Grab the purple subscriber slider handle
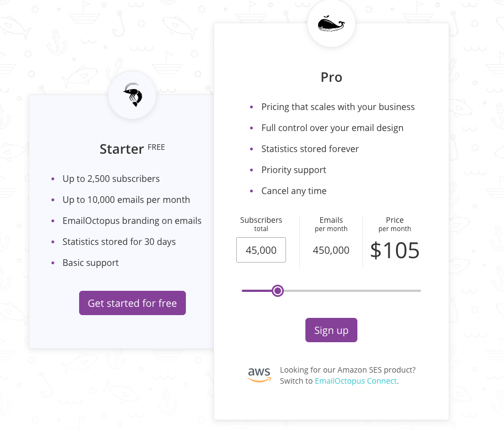 278,291
